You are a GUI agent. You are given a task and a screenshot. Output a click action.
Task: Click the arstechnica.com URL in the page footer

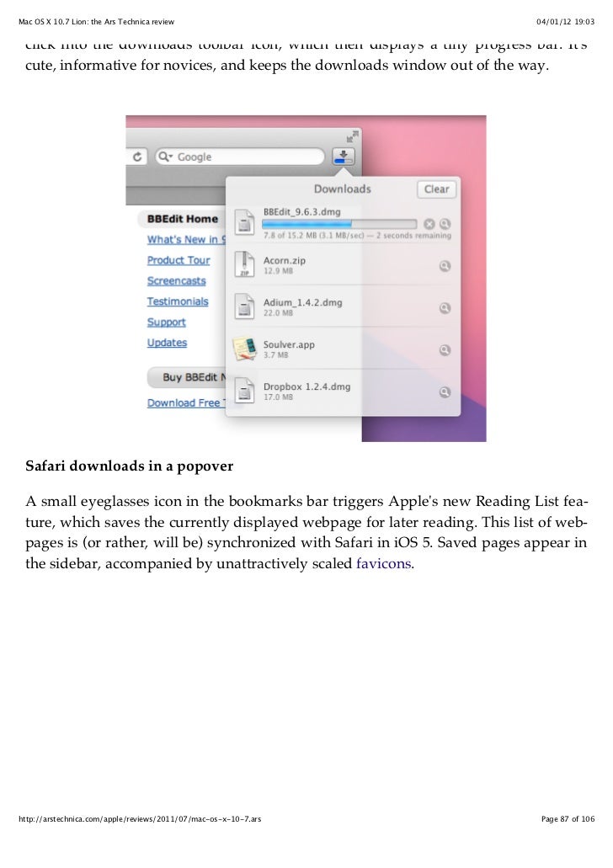coord(140,818)
